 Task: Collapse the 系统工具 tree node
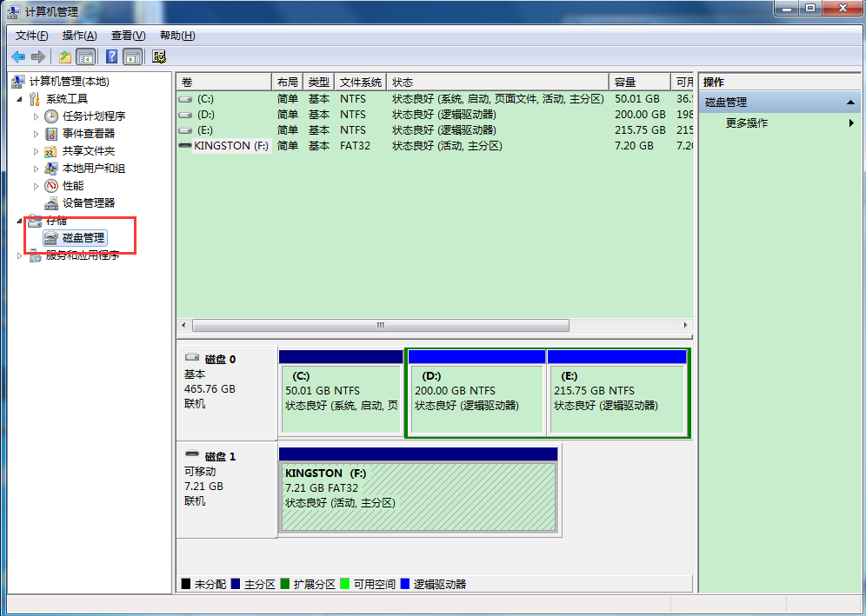tap(20, 99)
